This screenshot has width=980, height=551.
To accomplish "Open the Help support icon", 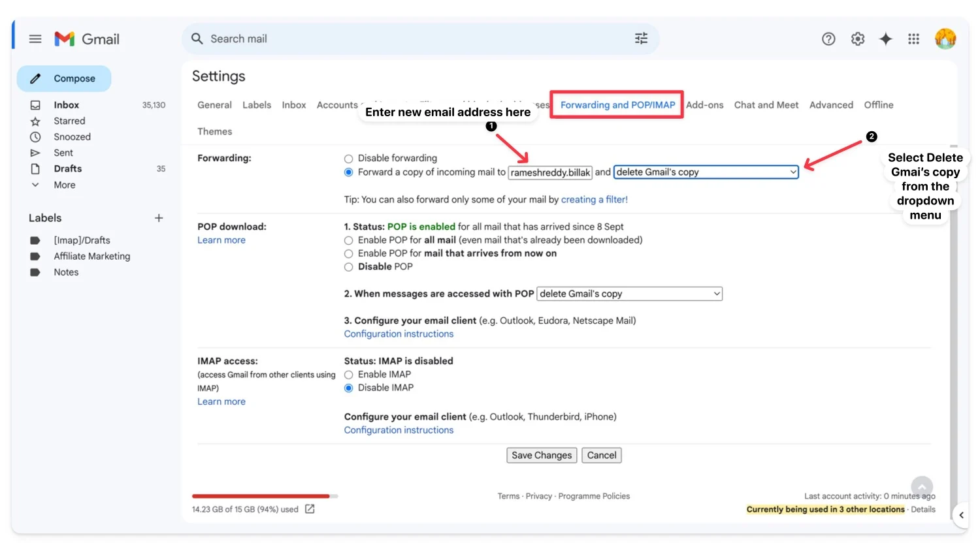I will (828, 39).
